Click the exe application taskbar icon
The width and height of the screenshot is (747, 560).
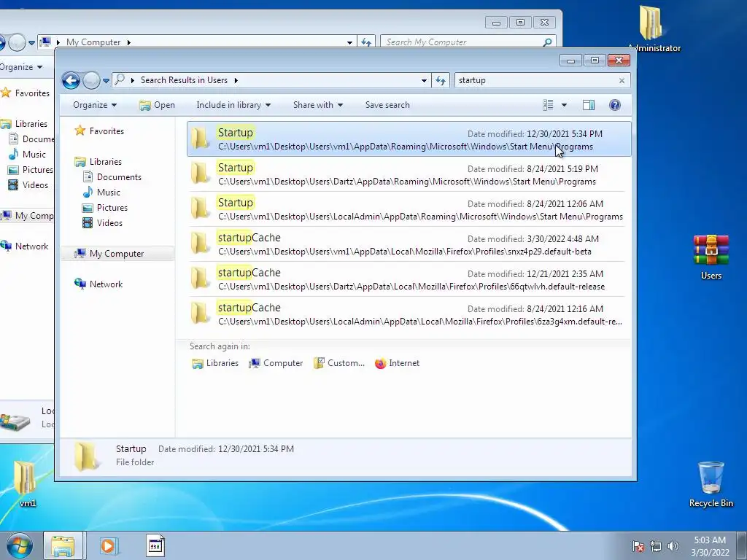155,545
